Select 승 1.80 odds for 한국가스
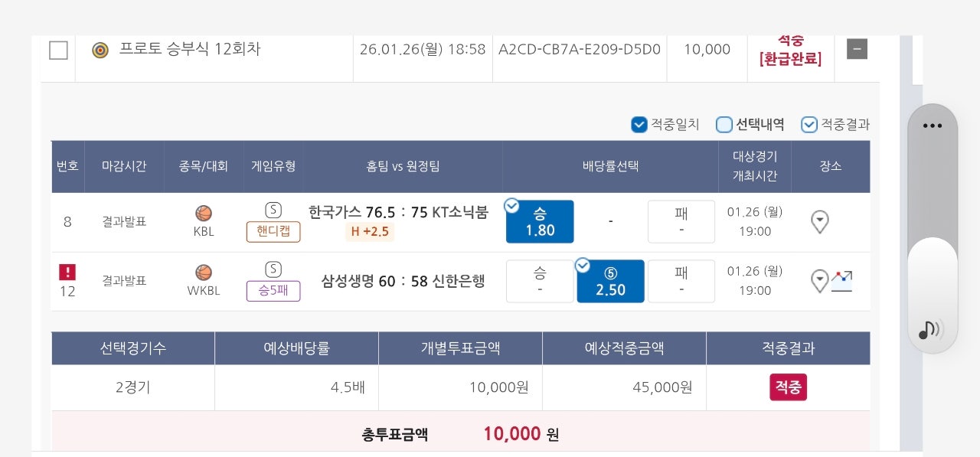The image size is (980, 457). coord(540,222)
